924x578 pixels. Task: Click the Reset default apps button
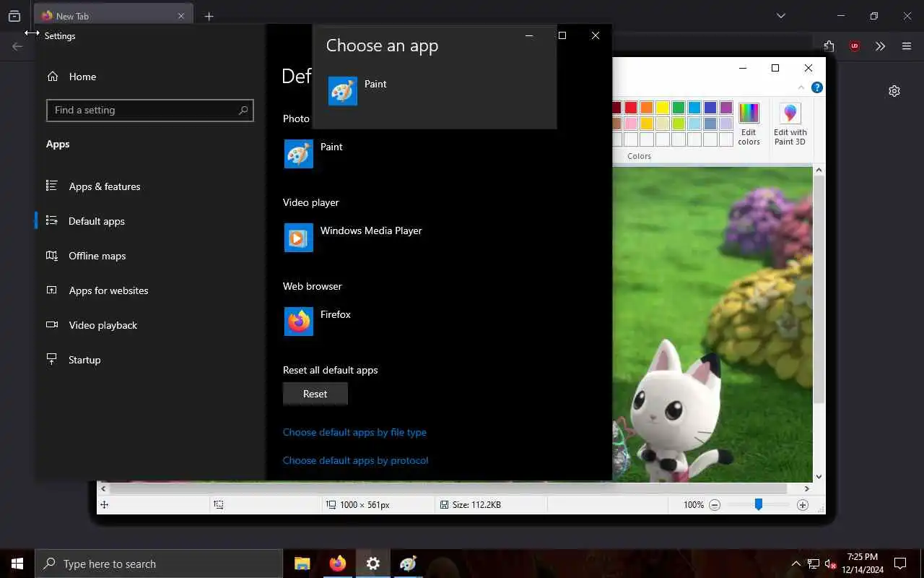315,394
